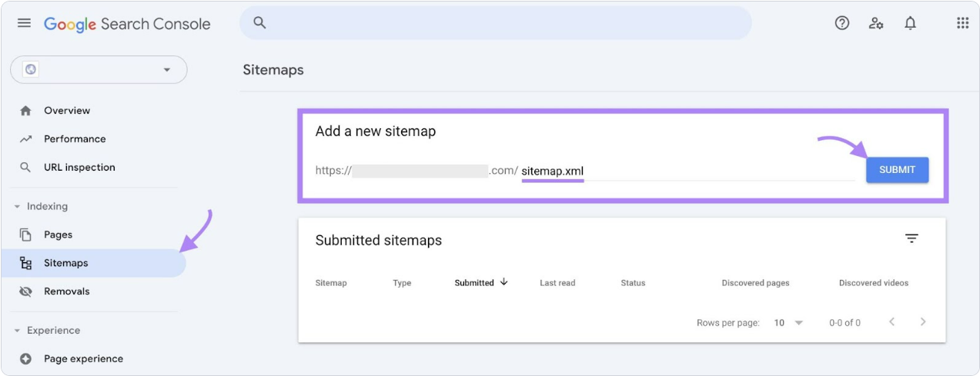This screenshot has width=980, height=376.
Task: Collapse the Indexing section
Action: (17, 206)
